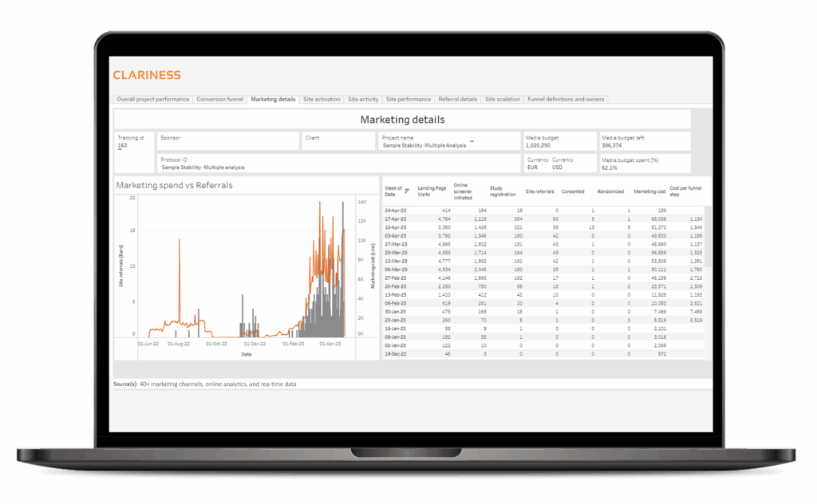Switch to the Site scalation tab

click(x=503, y=100)
